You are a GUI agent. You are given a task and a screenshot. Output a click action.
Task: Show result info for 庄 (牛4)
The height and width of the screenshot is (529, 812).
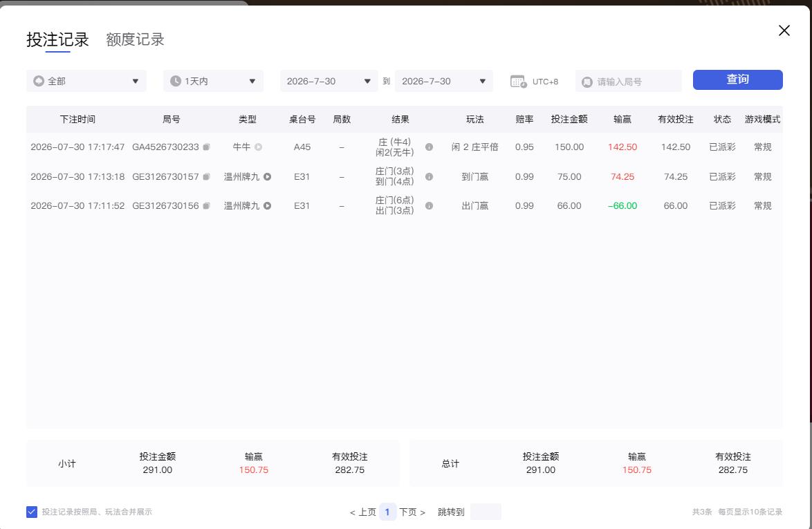429,147
